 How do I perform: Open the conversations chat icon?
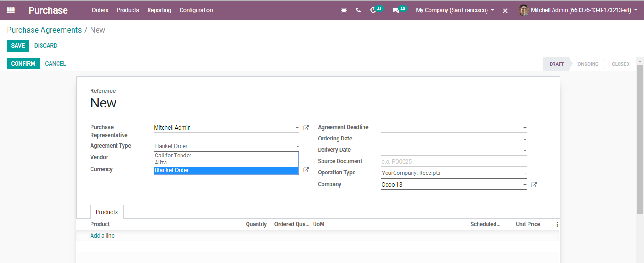399,9
